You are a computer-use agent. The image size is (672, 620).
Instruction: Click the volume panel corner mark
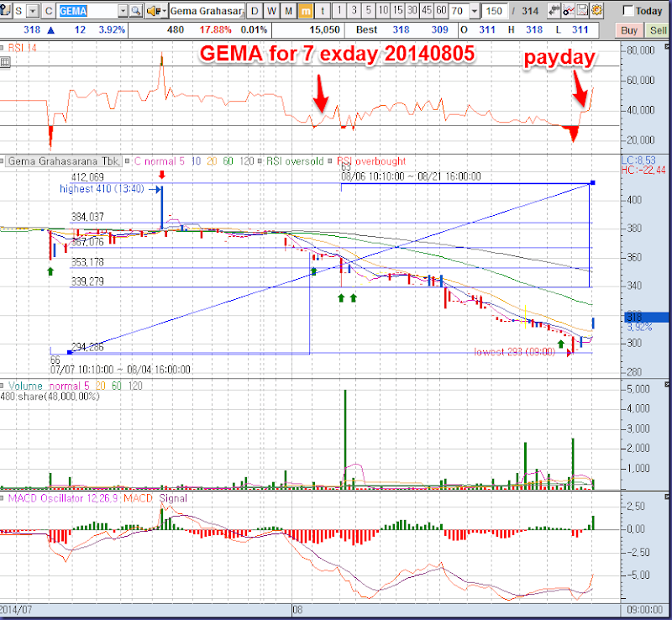point(667,384)
